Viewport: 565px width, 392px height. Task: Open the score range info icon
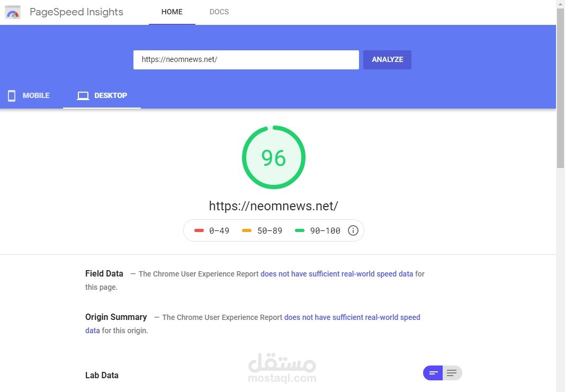tap(353, 230)
